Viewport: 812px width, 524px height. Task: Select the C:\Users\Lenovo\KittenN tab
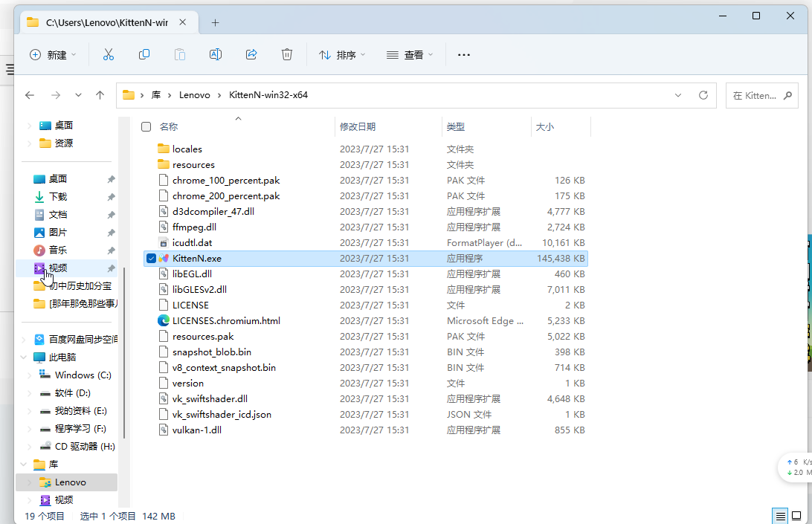pos(109,23)
